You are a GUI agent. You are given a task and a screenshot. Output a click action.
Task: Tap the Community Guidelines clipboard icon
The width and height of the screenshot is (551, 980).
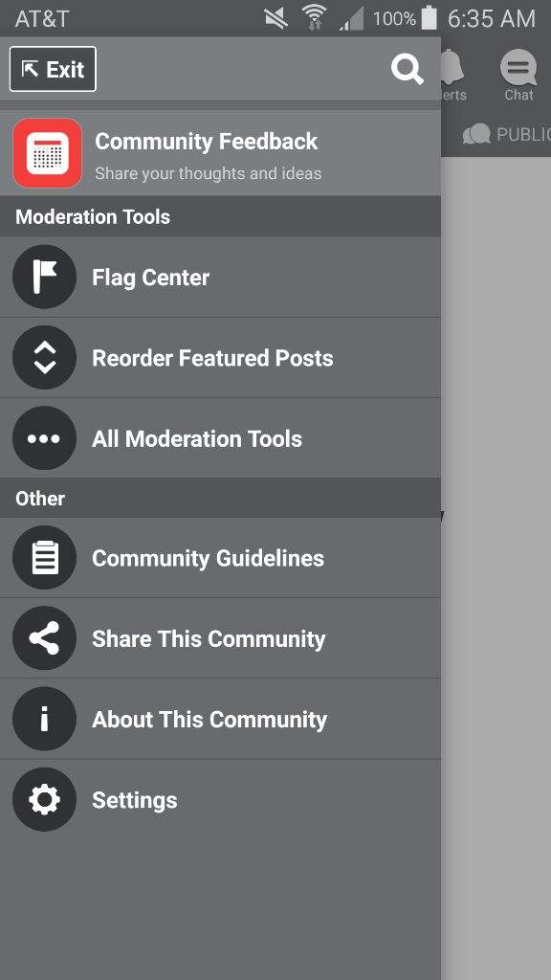(44, 558)
